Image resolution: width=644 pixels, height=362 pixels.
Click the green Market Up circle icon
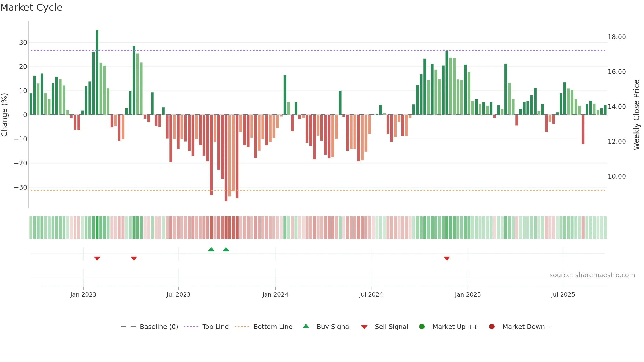coord(422,327)
